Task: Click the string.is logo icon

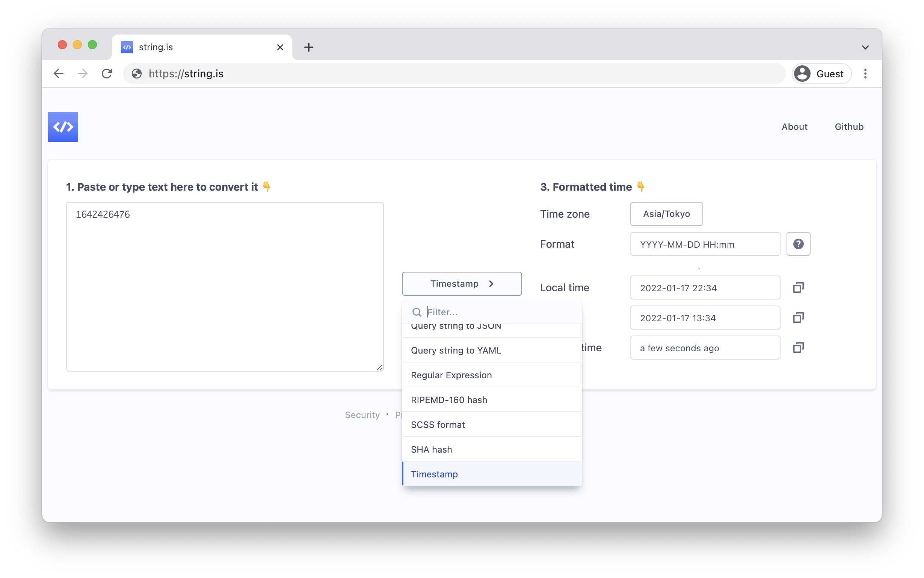Action: [63, 126]
